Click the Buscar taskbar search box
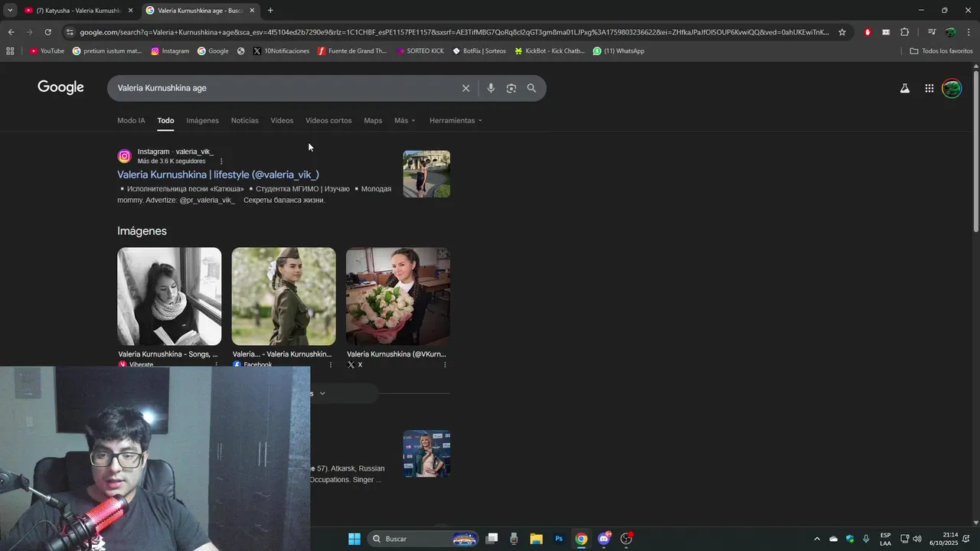The width and height of the screenshot is (980, 551). (x=422, y=539)
